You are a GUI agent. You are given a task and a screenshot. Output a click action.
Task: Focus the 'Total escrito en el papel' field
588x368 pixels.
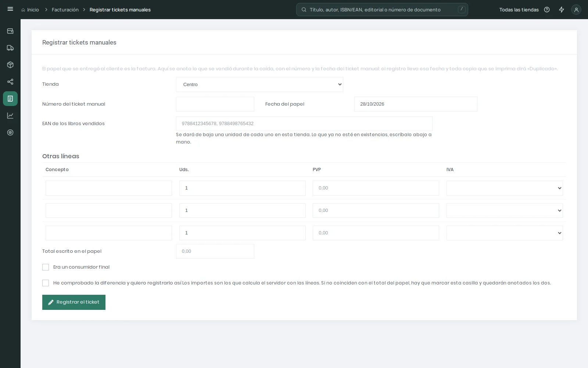(x=215, y=251)
